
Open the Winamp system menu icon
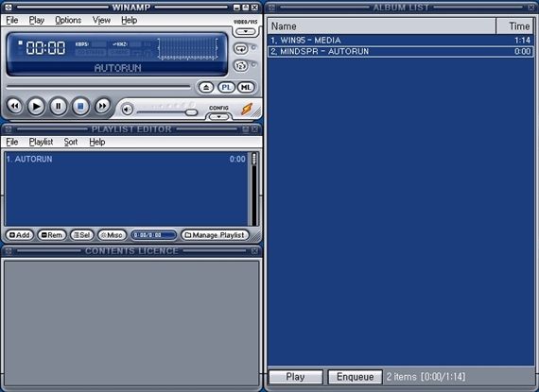click(9, 8)
